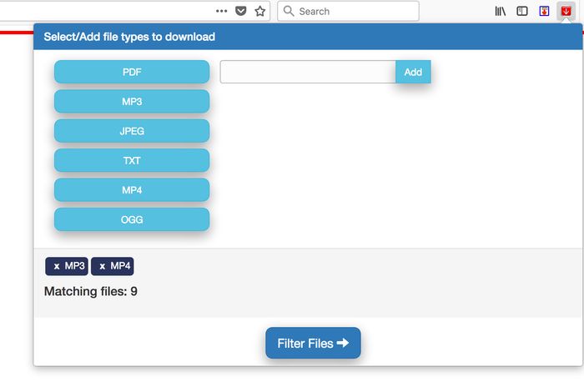Remove the MP3 selected tag
Screen dimensions: 584x392
click(57, 266)
